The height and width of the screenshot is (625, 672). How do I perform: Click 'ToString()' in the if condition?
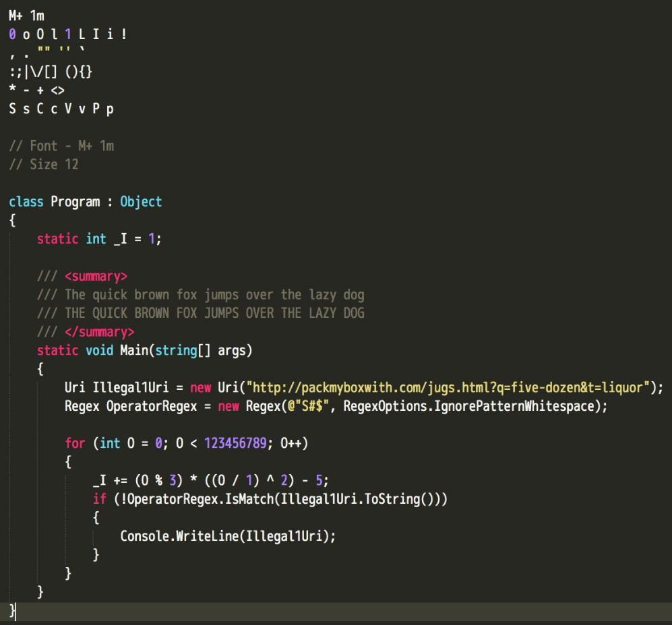pyautogui.click(x=400, y=499)
